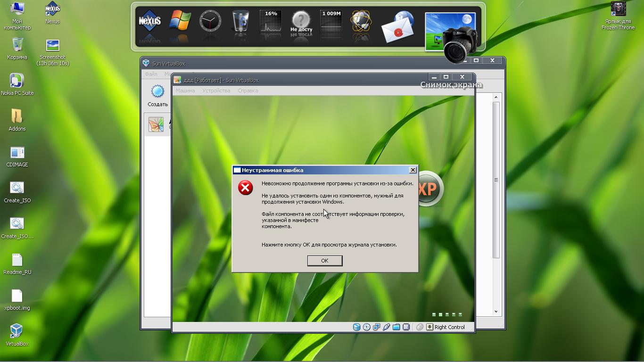Click the email envelope icon in dock
644x362 pixels.
pyautogui.click(x=397, y=28)
